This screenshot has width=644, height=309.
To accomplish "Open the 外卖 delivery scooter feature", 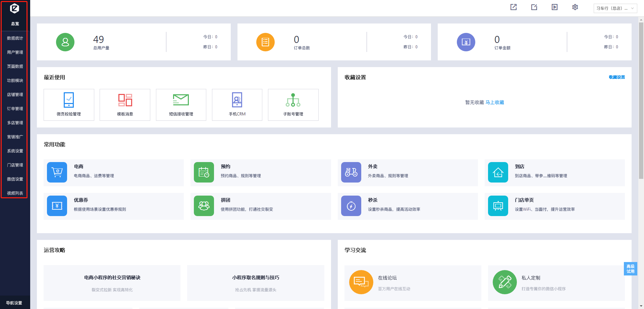I will [351, 172].
